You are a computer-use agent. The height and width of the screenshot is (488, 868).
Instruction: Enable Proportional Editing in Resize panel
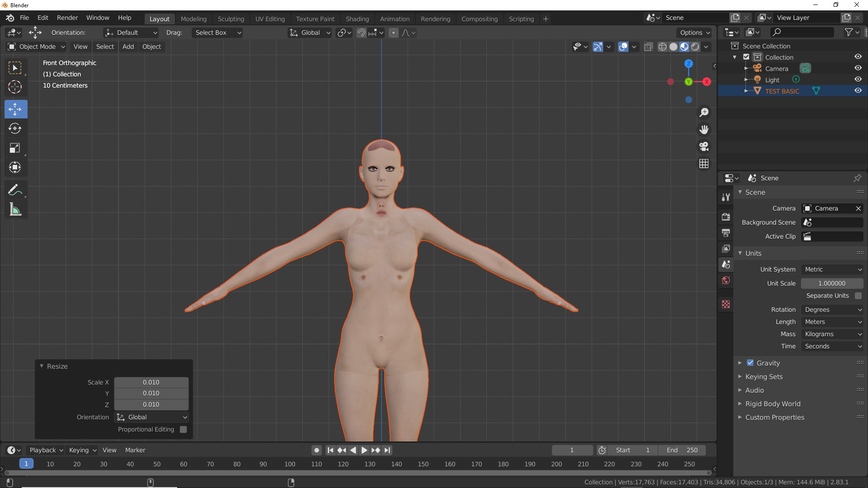coord(183,429)
